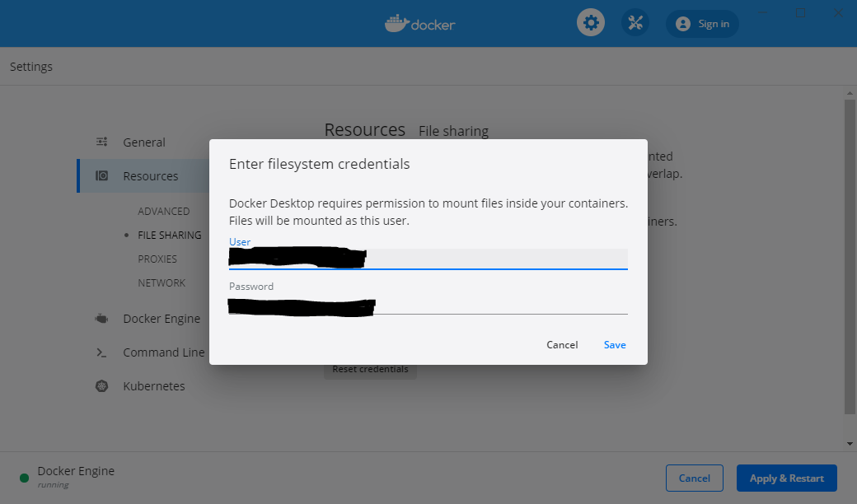Select FILE SHARING in the Resources submenu
This screenshot has height=504, width=857.
pos(168,235)
